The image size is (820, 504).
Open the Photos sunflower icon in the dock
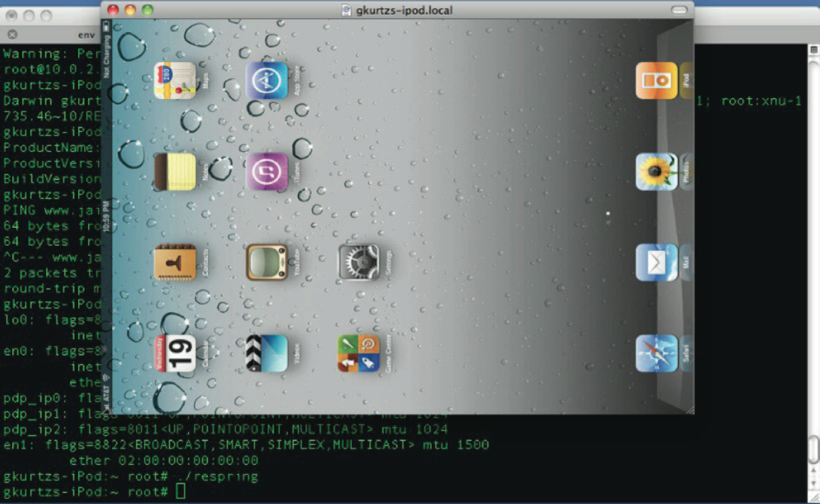pyautogui.click(x=656, y=172)
